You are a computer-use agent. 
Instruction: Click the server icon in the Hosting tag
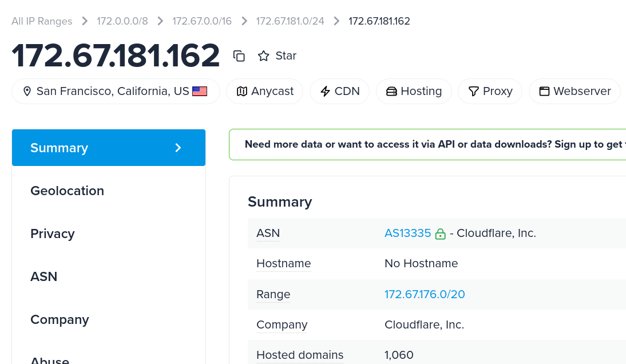tap(391, 92)
